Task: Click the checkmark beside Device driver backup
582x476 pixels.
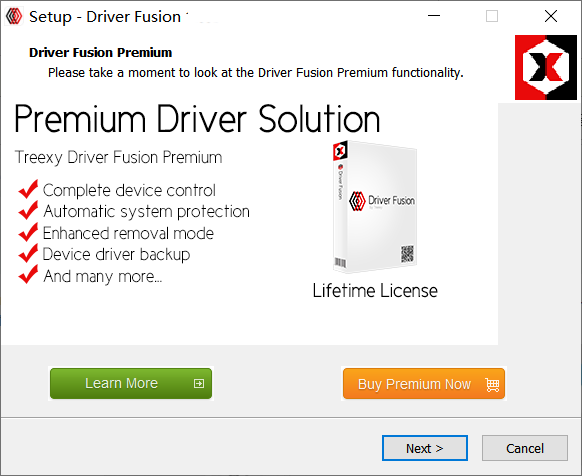Action: [28, 254]
